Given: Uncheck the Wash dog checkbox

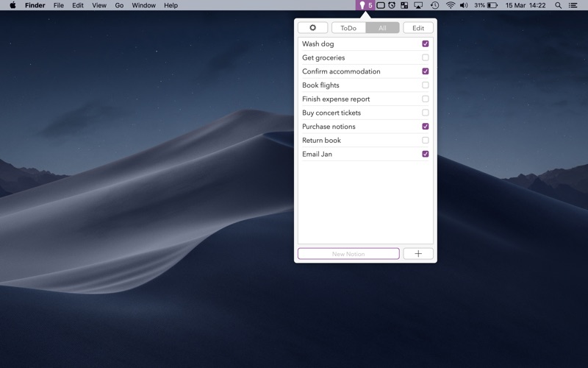Looking at the screenshot, I should tap(426, 44).
